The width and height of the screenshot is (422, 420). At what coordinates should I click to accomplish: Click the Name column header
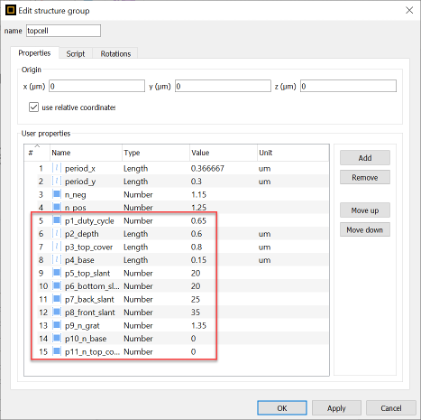(x=86, y=153)
